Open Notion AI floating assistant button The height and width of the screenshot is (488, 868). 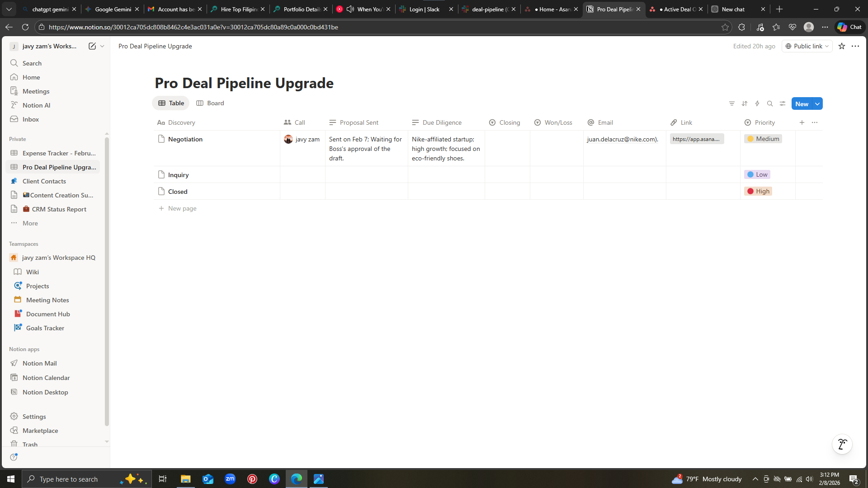842,445
